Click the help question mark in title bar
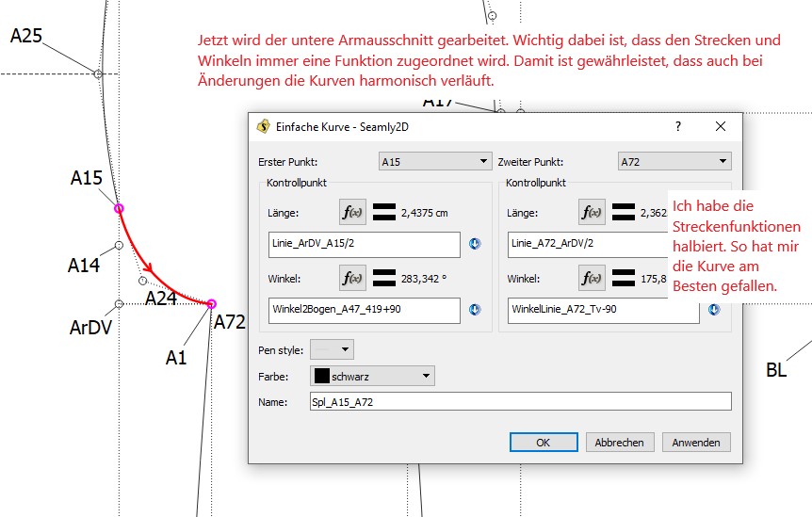Image resolution: width=812 pixels, height=517 pixels. [x=678, y=126]
